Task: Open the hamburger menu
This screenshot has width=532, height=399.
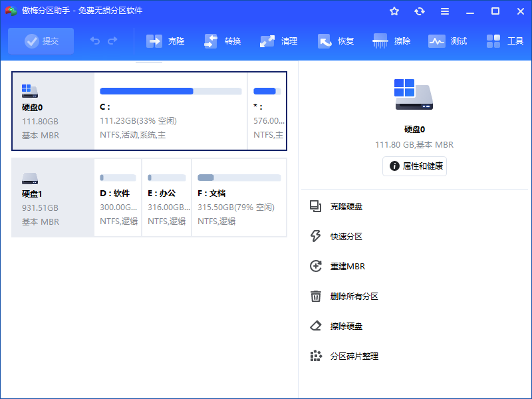Action: [x=445, y=11]
